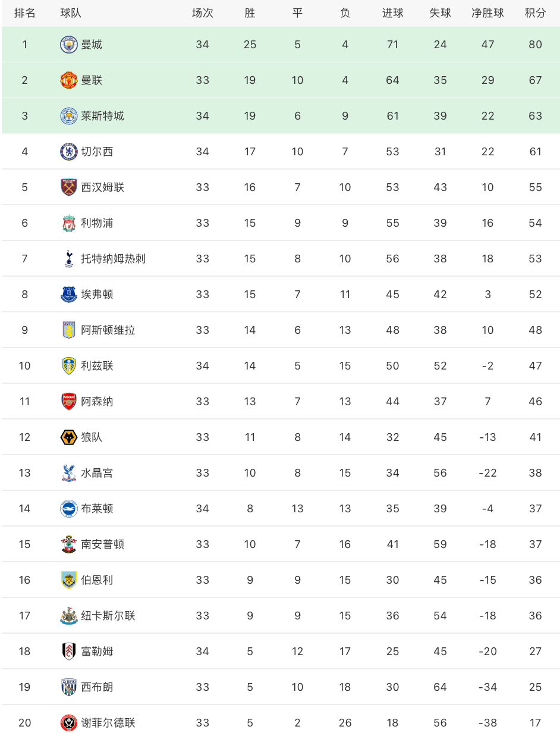This screenshot has width=560, height=739.
Task: Click the Sheffield United (谢菲尔德联) crest
Action: coord(69,723)
